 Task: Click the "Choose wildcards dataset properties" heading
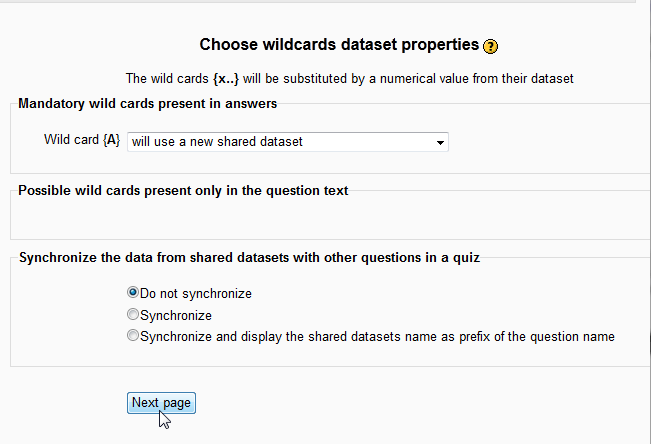(339, 45)
